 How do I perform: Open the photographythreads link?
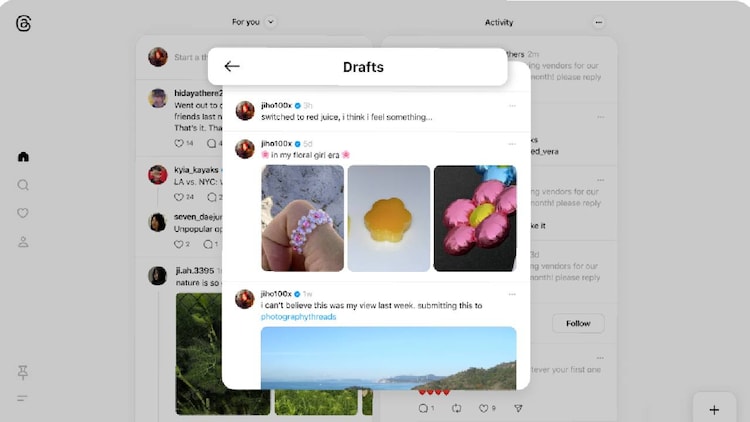click(298, 317)
